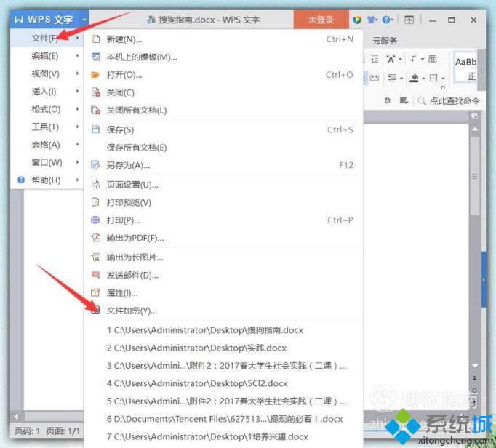
Task: Switch to the 云服务 tab
Action: click(x=385, y=41)
